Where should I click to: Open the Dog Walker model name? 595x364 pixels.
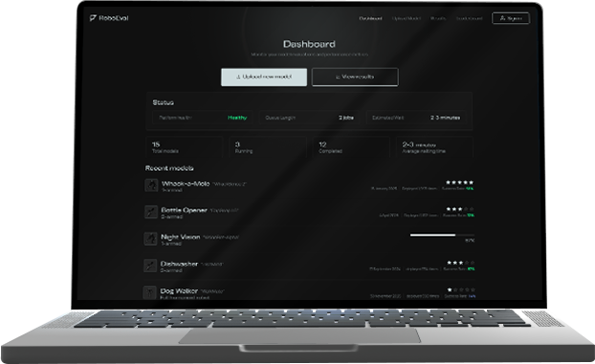coord(179,291)
